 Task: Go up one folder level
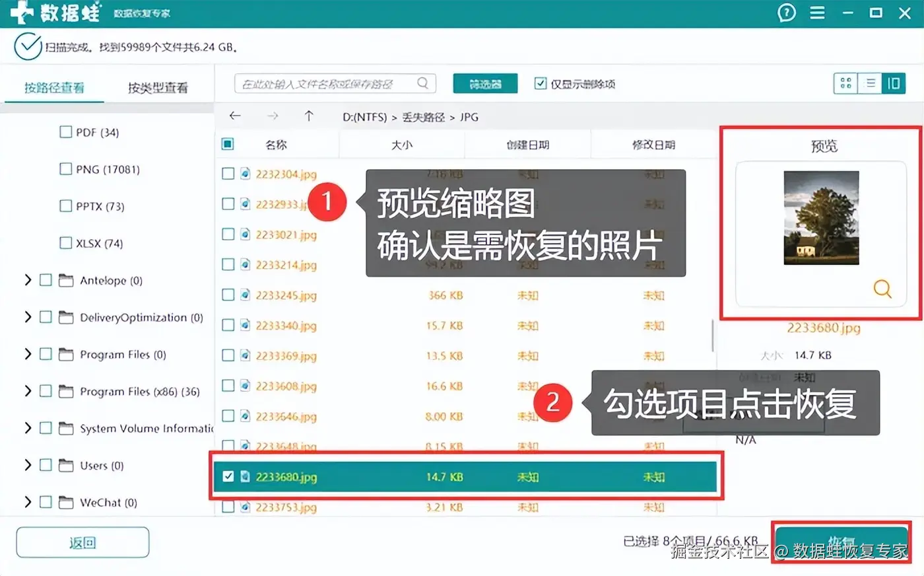(309, 116)
